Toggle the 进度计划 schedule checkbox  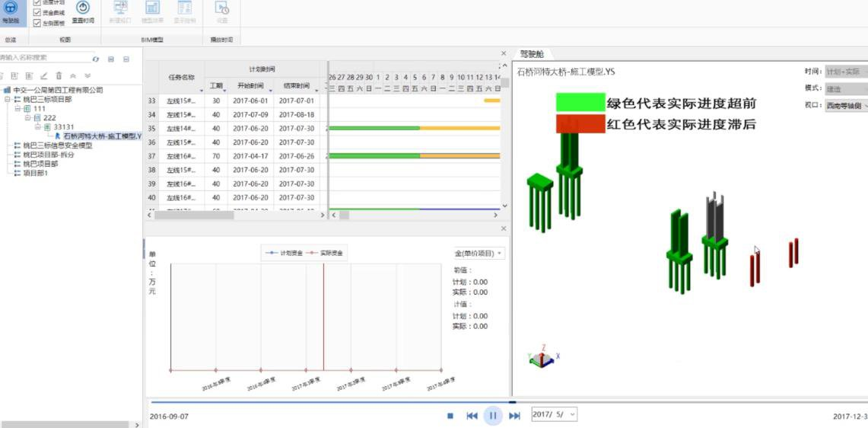(37, 2)
